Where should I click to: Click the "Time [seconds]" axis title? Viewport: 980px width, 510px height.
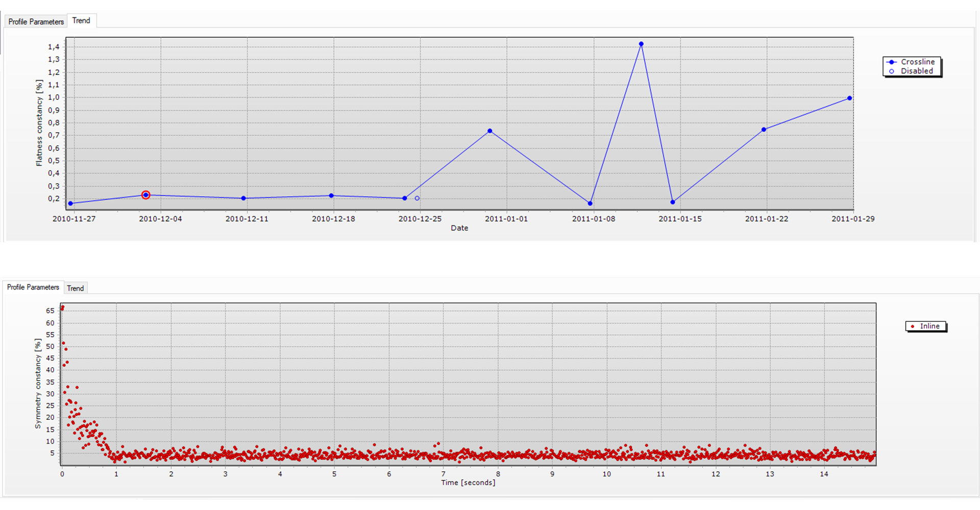[x=468, y=482]
